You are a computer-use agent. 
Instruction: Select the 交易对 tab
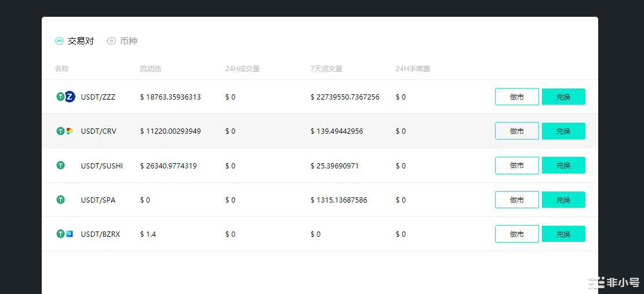coord(74,41)
